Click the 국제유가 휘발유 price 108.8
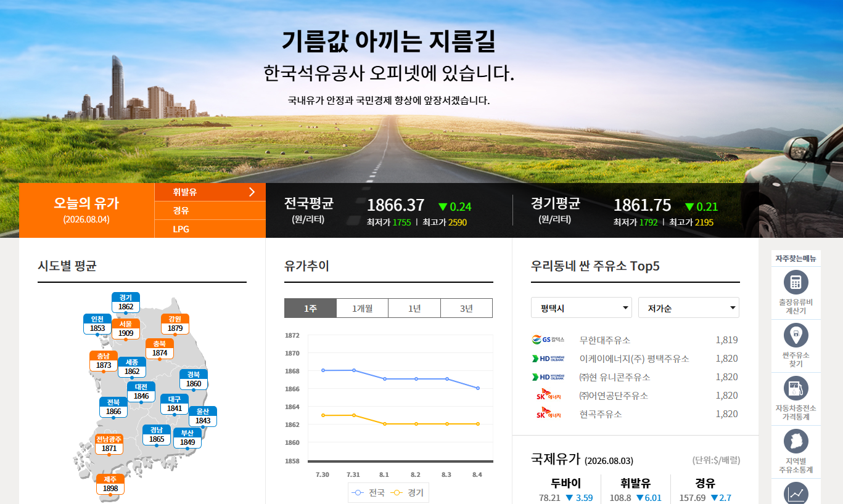Image resolution: width=843 pixels, height=504 pixels. (620, 498)
